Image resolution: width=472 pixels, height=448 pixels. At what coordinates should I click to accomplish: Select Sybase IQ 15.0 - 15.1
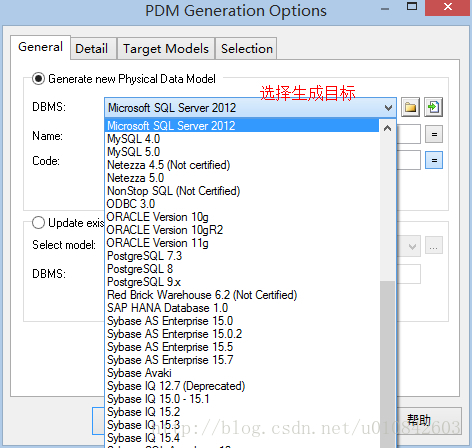[242, 399]
